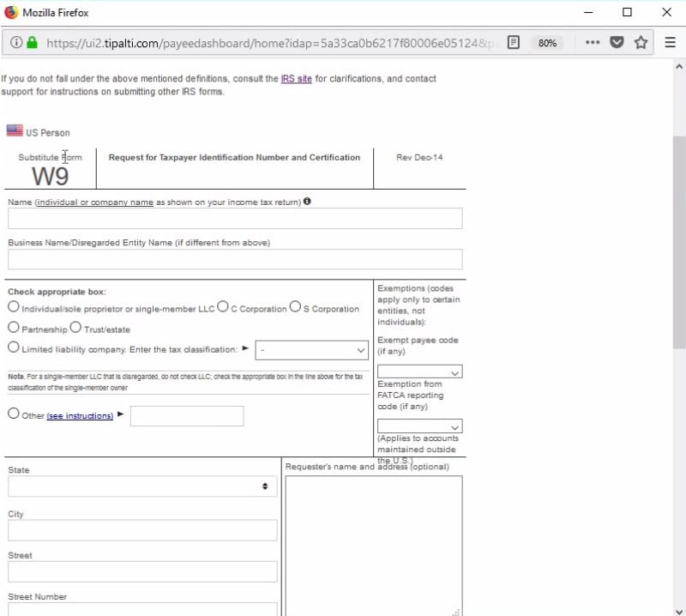Open the LLC tax classification dropdown
686x616 pixels.
coord(311,350)
